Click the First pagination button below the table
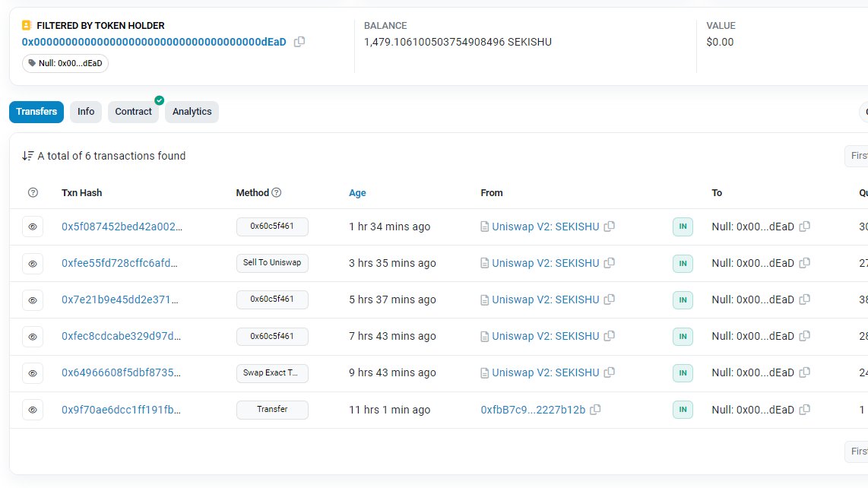The height and width of the screenshot is (488, 868). (857, 452)
